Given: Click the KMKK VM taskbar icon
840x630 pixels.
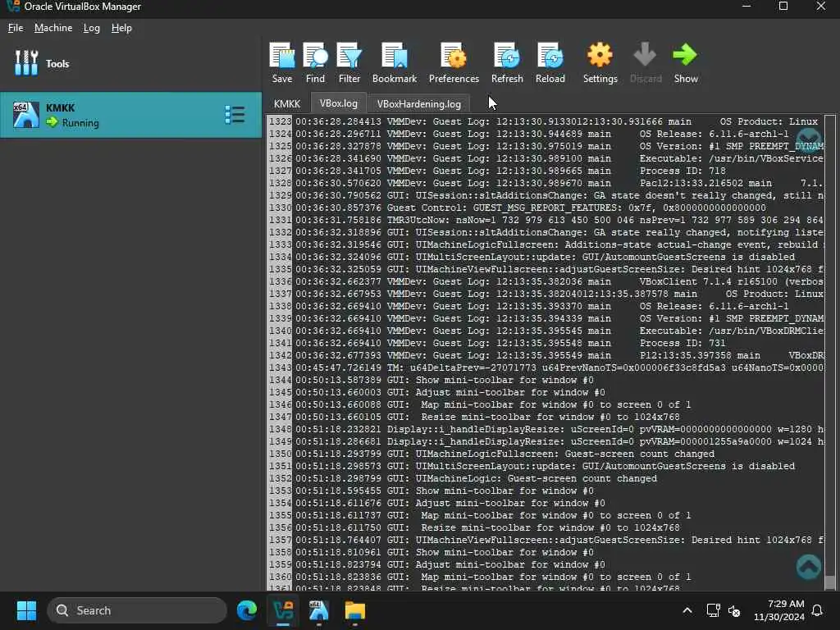Looking at the screenshot, I should pyautogui.click(x=319, y=610).
